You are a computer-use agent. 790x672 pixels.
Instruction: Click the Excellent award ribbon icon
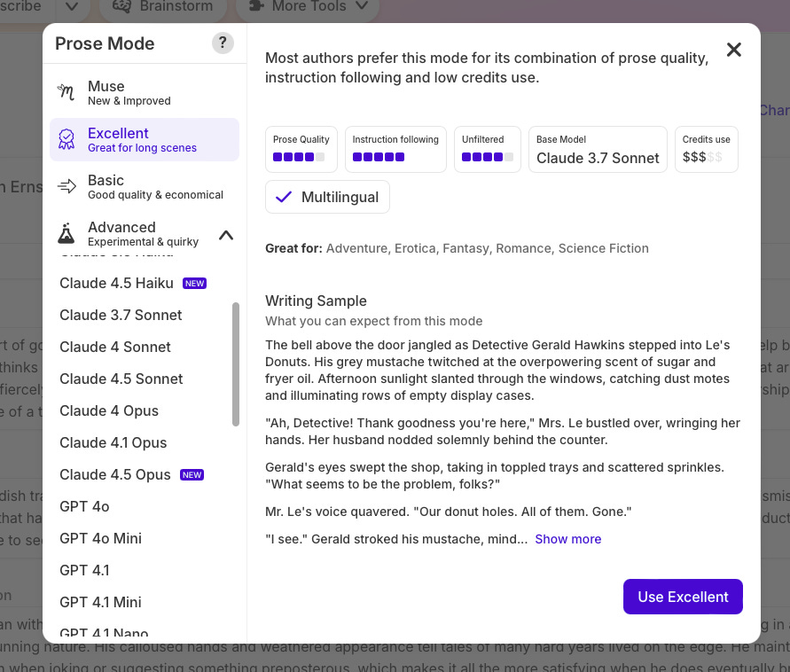(x=66, y=139)
